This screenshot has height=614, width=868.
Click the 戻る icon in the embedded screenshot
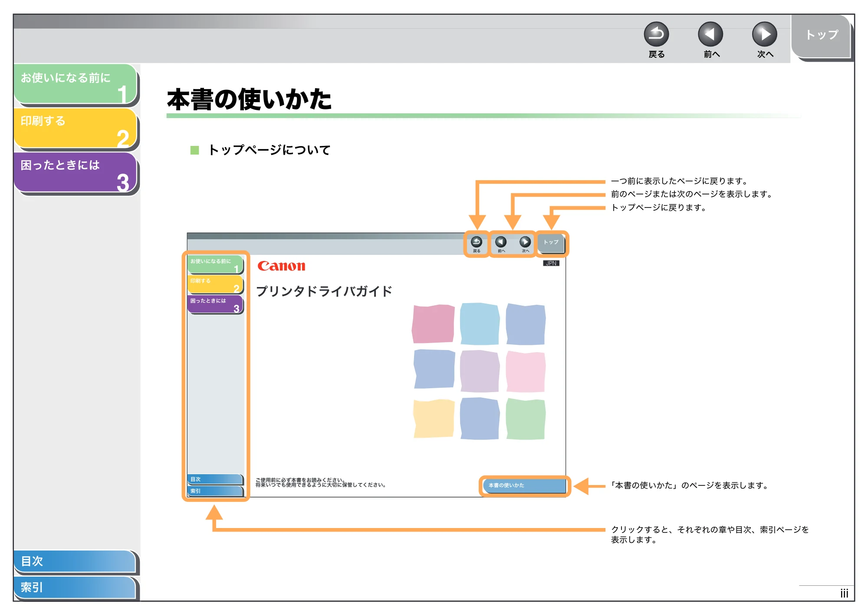point(477,242)
